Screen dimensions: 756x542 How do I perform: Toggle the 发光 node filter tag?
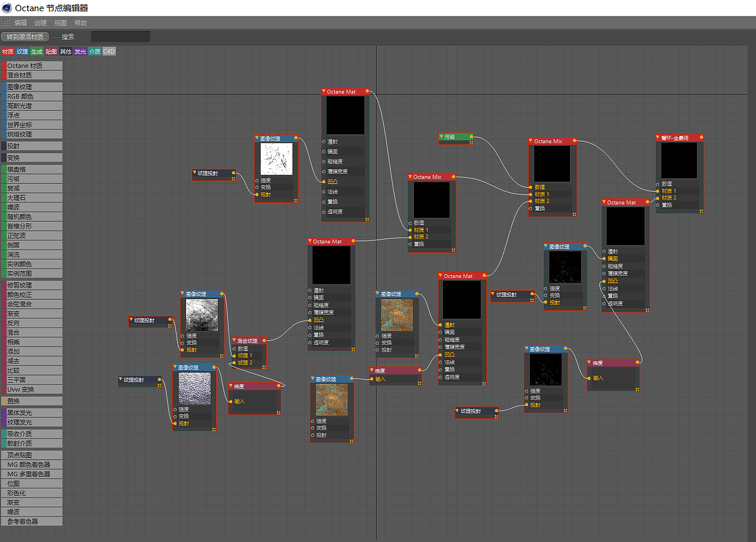click(80, 51)
